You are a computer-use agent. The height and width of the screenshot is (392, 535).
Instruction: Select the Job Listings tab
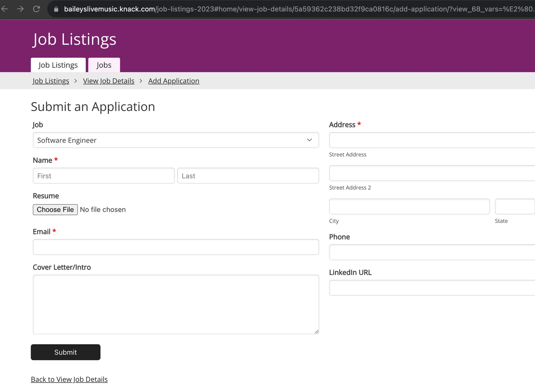pos(58,65)
